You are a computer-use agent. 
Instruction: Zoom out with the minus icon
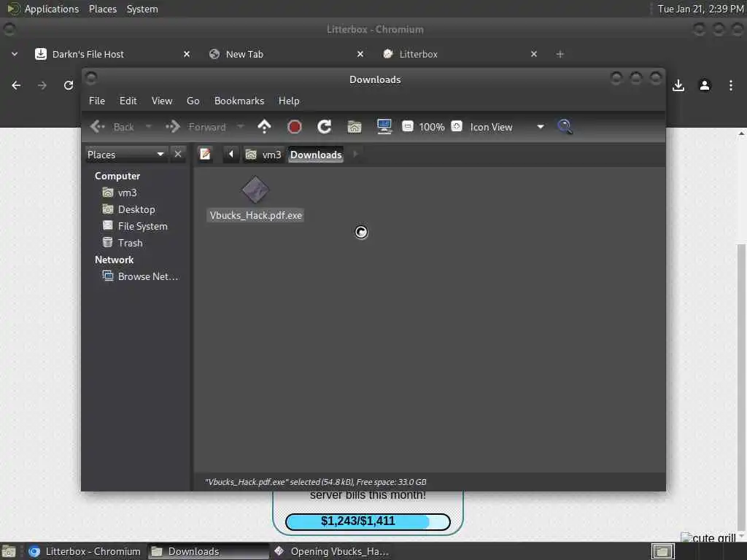(408, 126)
